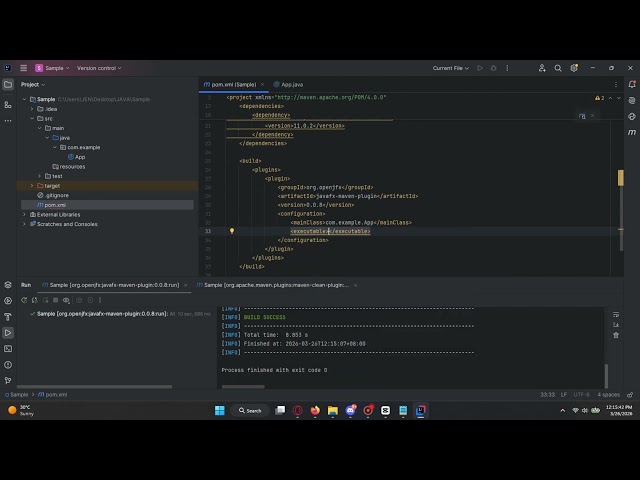Click the warnings count inspection widget
640x480 pixels.
point(600,98)
